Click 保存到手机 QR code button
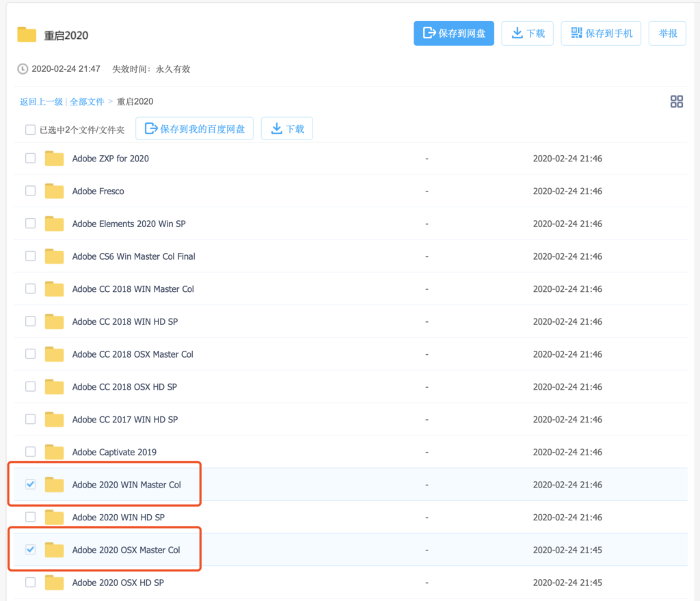 [601, 34]
